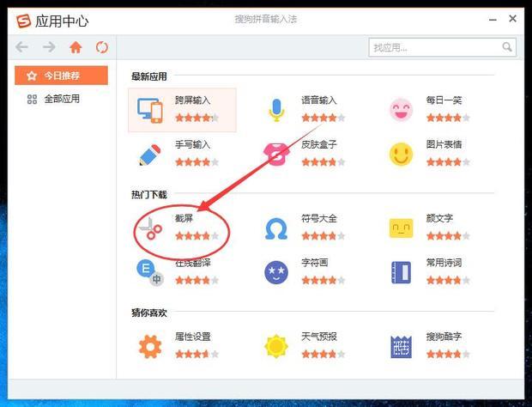Click the 语音输入 label

319,100
